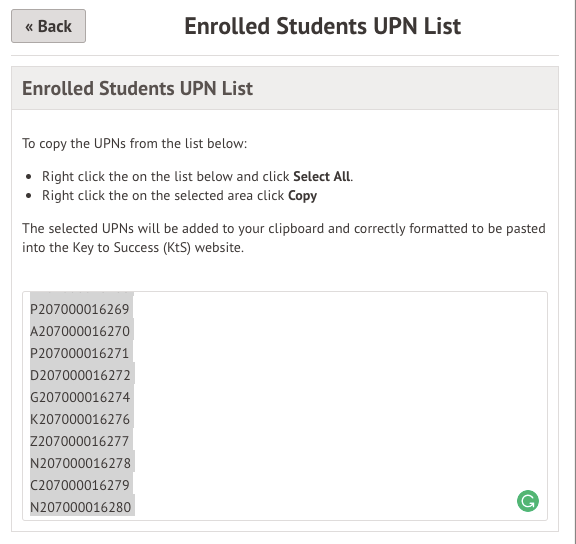
Task: Click the main page title heading
Action: [323, 26]
